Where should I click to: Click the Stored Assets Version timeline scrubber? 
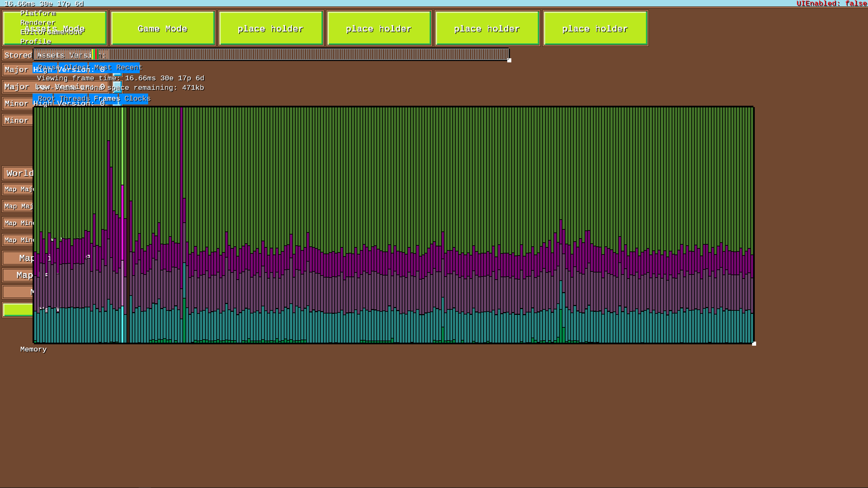[271, 55]
